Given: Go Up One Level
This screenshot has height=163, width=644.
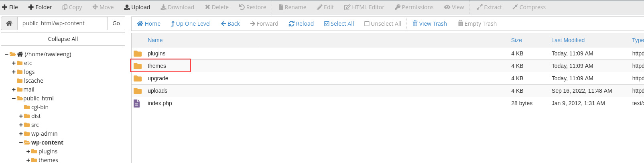Looking at the screenshot, I should click(190, 24).
